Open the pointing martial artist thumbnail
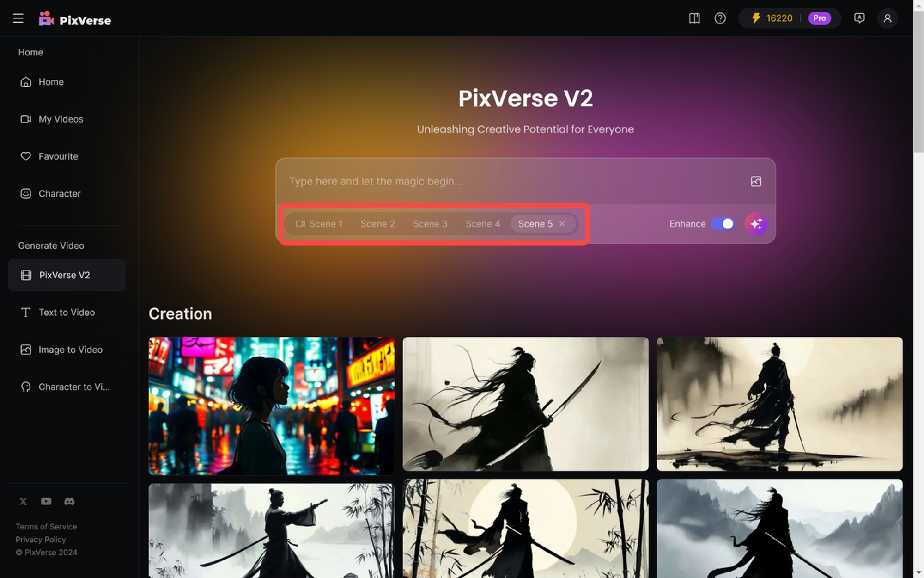The image size is (924, 578). click(272, 530)
